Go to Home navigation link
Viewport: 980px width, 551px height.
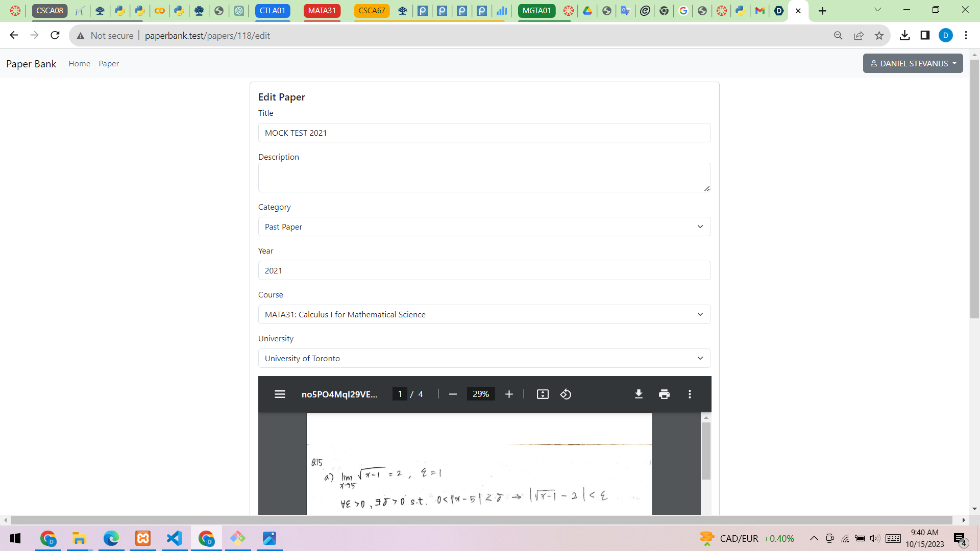tap(79, 64)
